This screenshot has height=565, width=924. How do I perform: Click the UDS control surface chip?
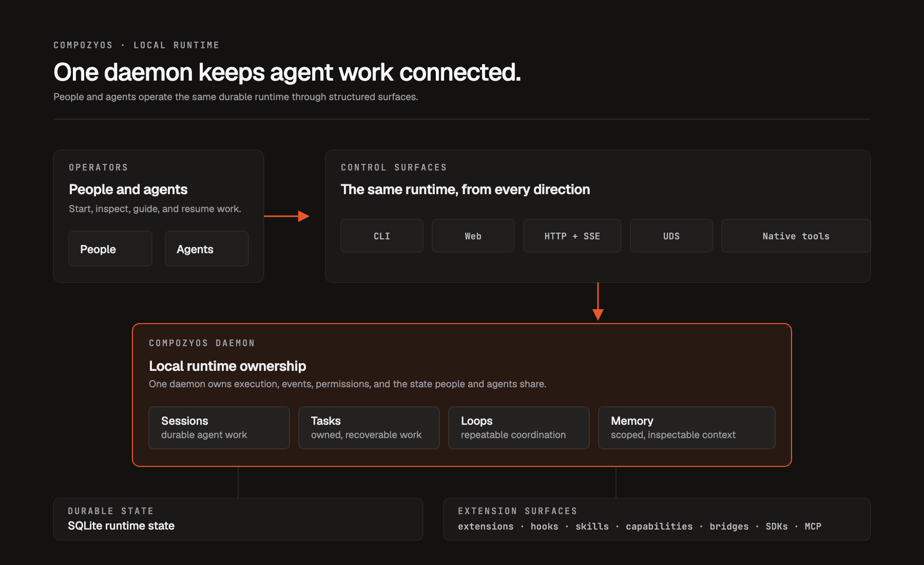(671, 236)
